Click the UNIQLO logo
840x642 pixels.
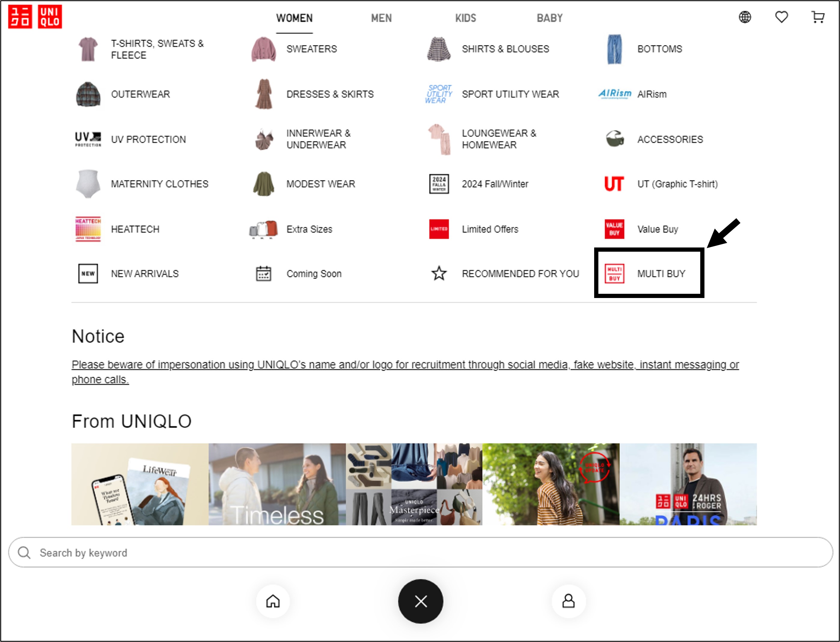(x=35, y=17)
